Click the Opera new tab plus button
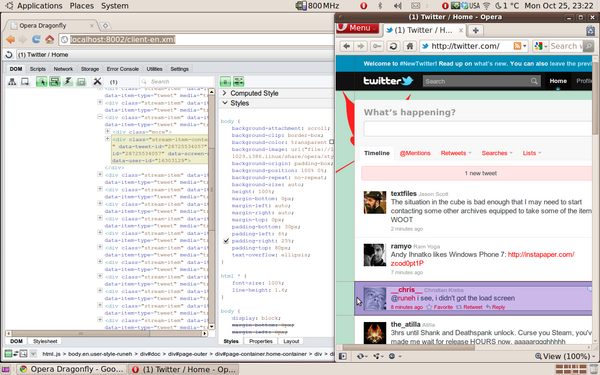Viewport: 600px width, 375px height. 475,30
